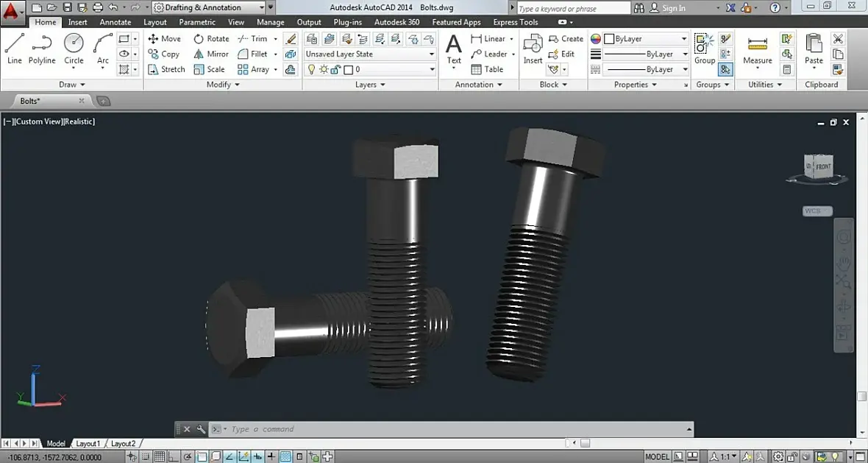Select the Array tool
This screenshot has height=463, width=868.
253,69
